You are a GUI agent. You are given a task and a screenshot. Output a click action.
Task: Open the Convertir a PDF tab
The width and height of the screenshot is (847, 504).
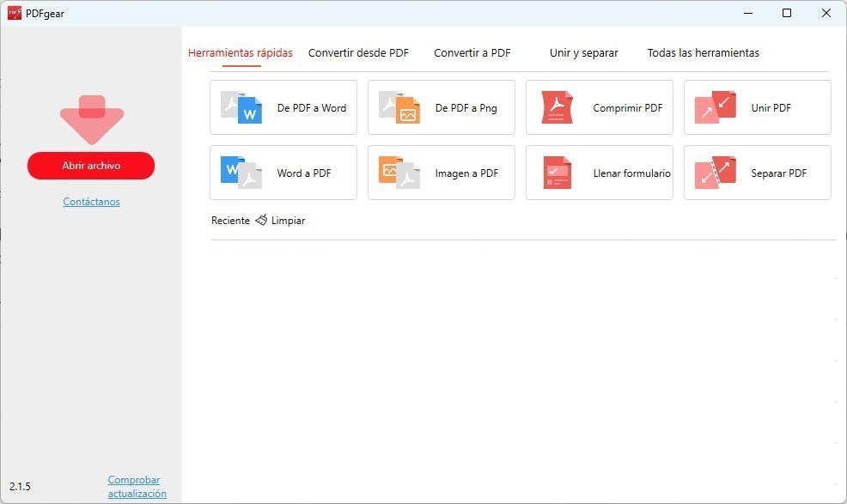click(472, 52)
